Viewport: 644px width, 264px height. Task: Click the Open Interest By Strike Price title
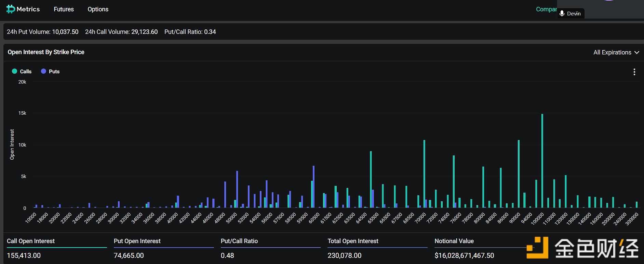coord(46,52)
